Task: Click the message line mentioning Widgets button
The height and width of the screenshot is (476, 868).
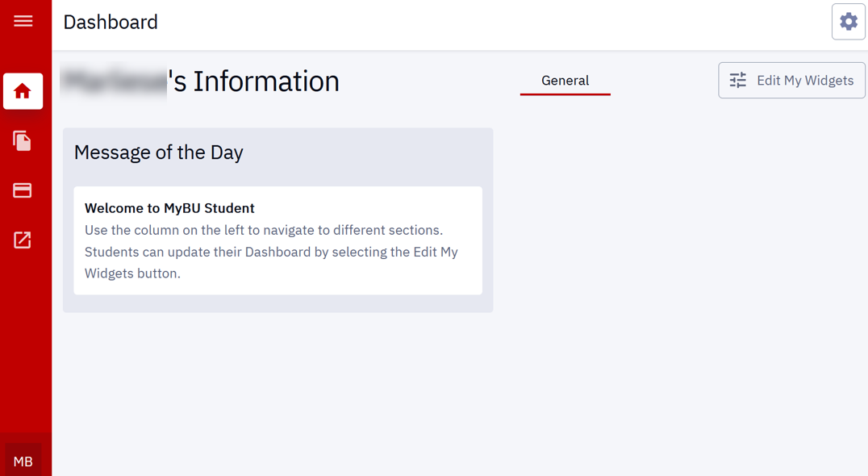Action: pos(132,273)
